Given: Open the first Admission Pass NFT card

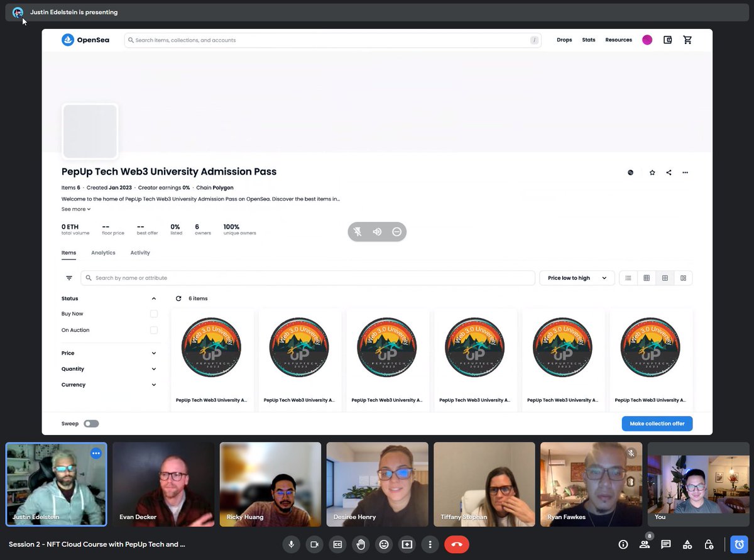Looking at the screenshot, I should [x=212, y=360].
